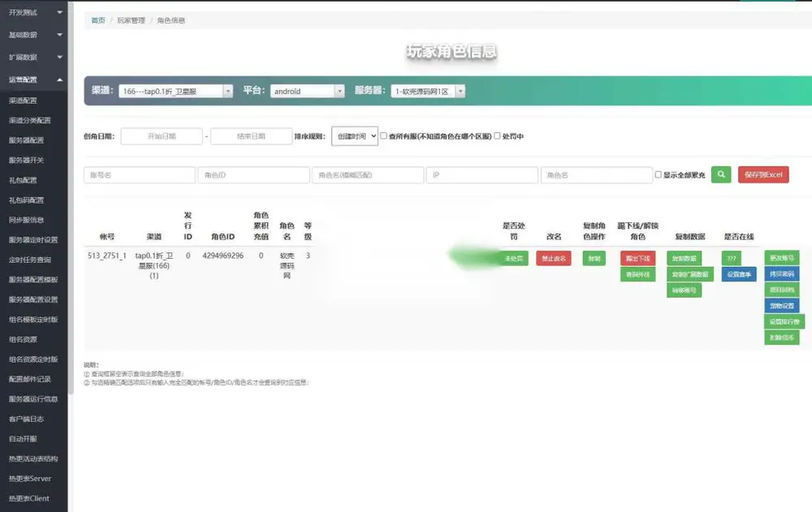Click the red 禁止改名 button
The width and height of the screenshot is (812, 512).
(554, 258)
